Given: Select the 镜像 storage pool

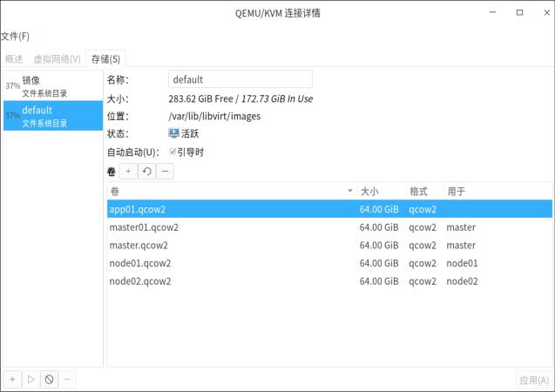Looking at the screenshot, I should point(52,85).
